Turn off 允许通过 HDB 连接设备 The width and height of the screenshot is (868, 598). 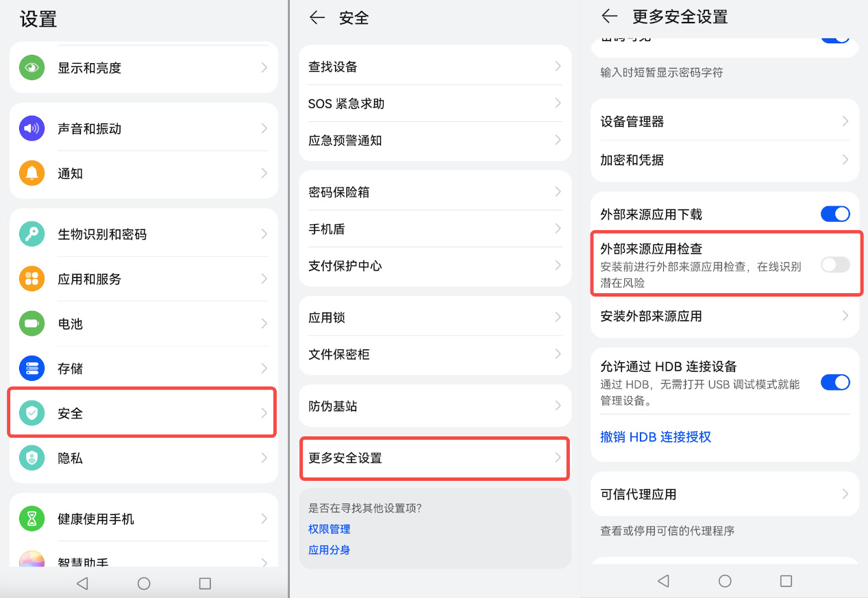tap(834, 382)
